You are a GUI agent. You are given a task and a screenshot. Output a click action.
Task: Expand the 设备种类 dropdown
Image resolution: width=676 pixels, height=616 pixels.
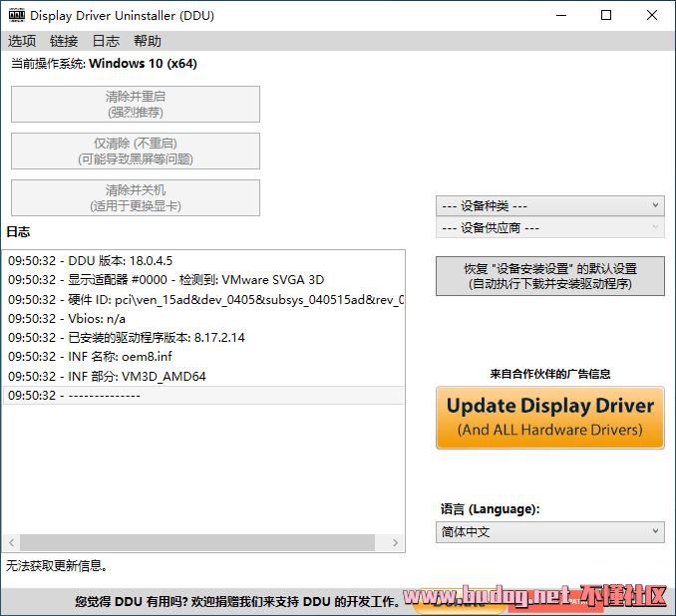[x=550, y=206]
